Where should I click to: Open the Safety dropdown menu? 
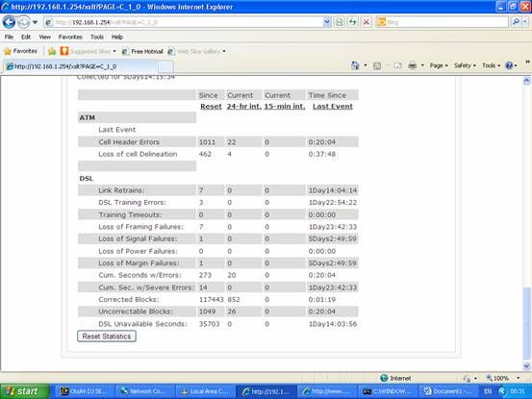click(x=465, y=65)
